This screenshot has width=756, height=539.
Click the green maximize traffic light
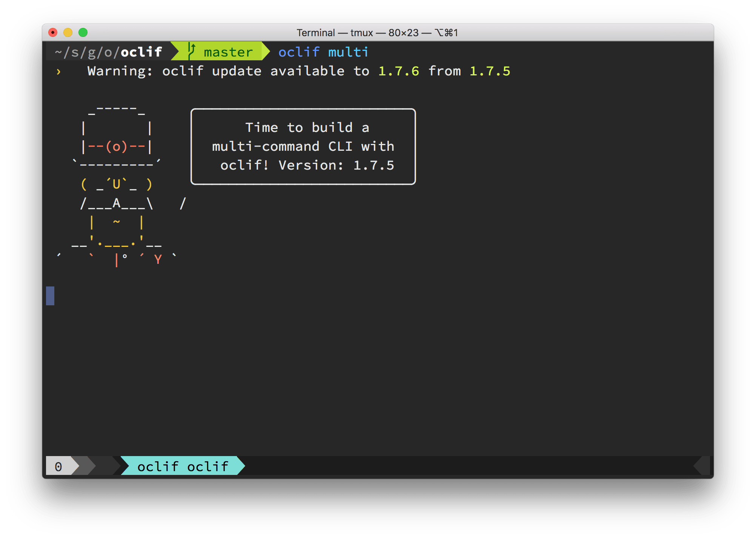tap(83, 33)
